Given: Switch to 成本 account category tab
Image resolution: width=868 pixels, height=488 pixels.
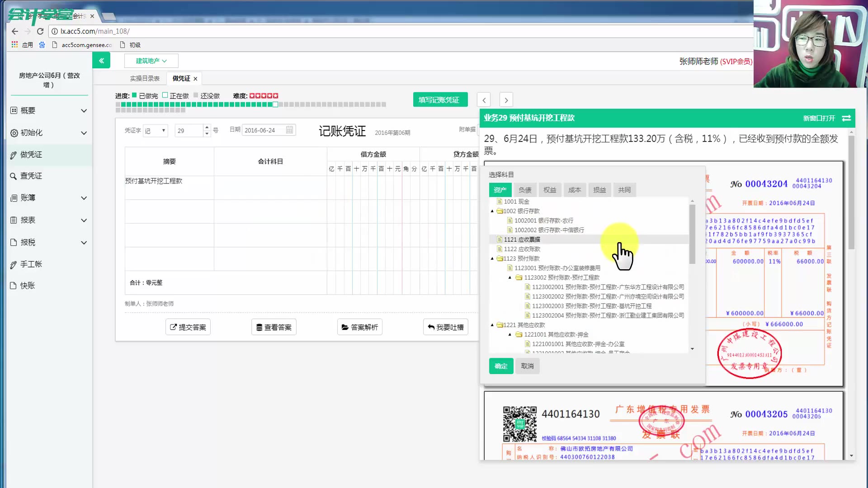Looking at the screenshot, I should tap(575, 190).
